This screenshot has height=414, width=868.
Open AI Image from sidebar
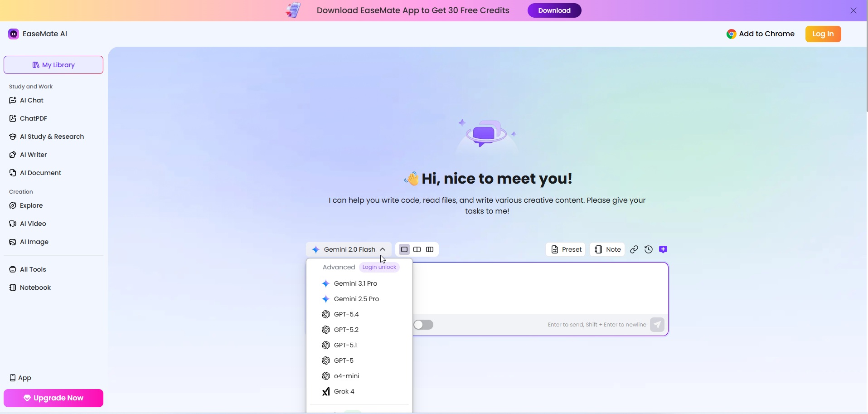(x=29, y=242)
